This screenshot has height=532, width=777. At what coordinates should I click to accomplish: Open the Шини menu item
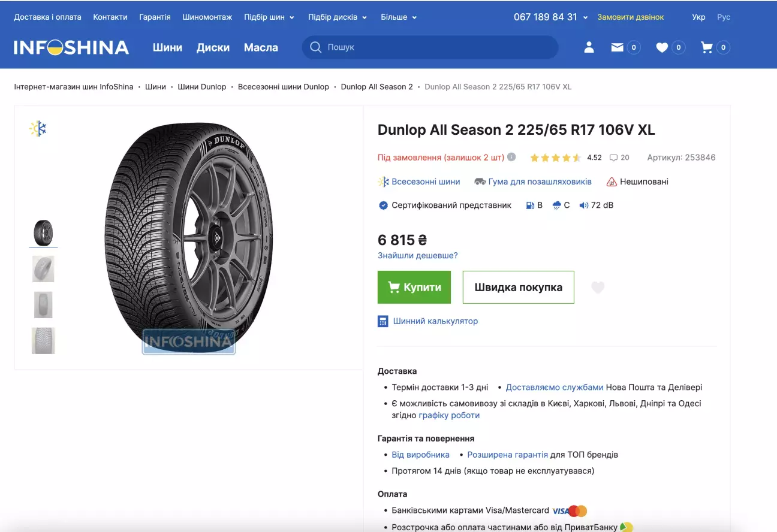pos(167,47)
